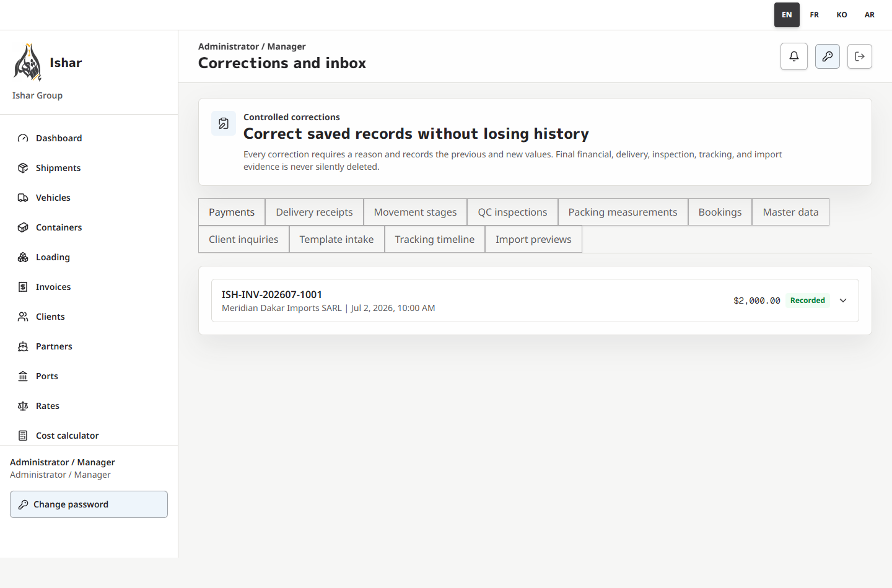Navigate to Clients
The width and height of the screenshot is (892, 588).
89,317
